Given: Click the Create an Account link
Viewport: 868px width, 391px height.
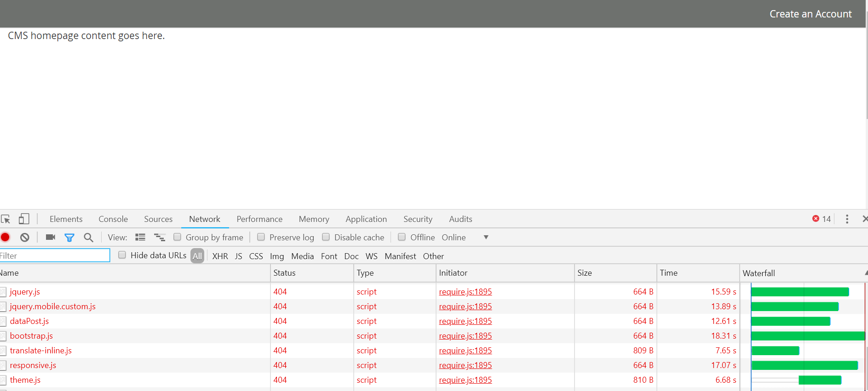Looking at the screenshot, I should (x=811, y=14).
